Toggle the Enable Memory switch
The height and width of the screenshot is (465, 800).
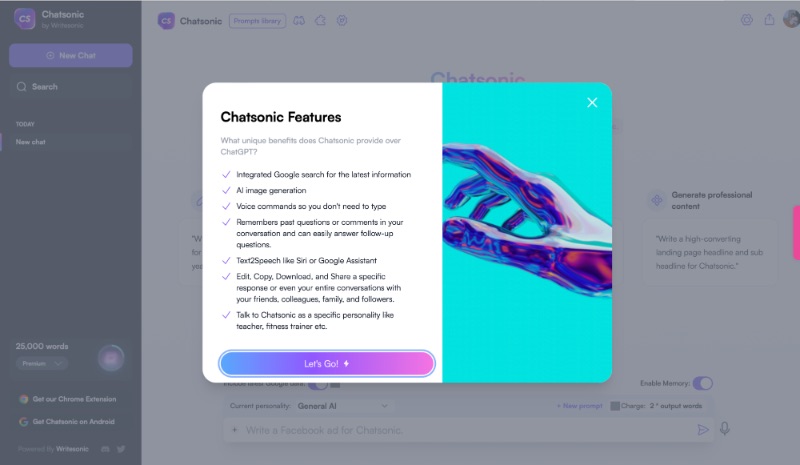[703, 383]
